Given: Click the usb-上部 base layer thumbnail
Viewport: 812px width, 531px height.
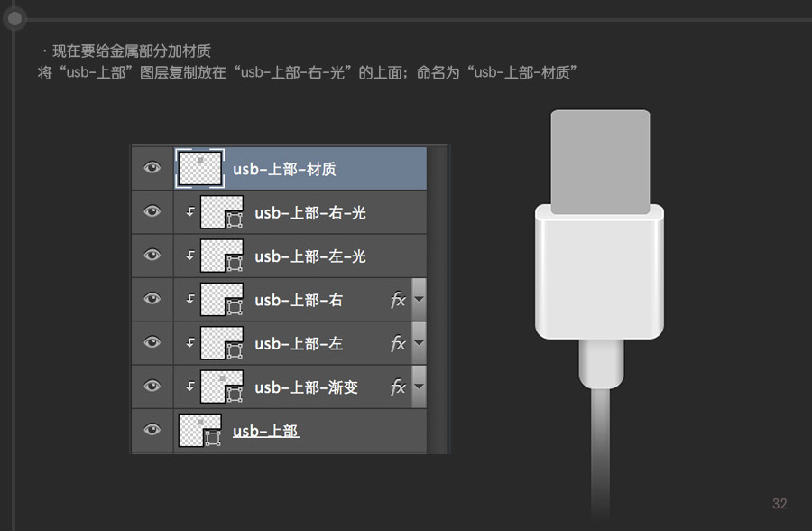Looking at the screenshot, I should (x=200, y=430).
